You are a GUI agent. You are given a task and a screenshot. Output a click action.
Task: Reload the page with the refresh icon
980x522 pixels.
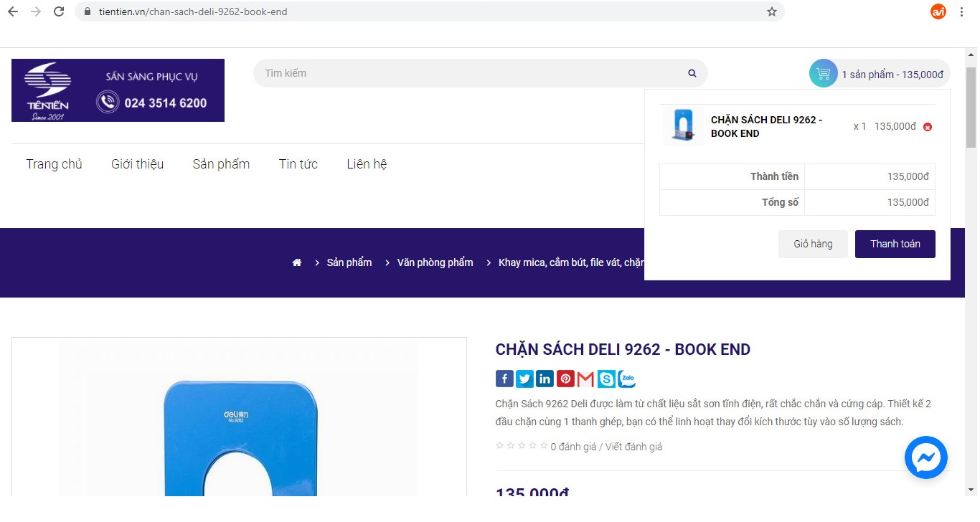point(59,11)
